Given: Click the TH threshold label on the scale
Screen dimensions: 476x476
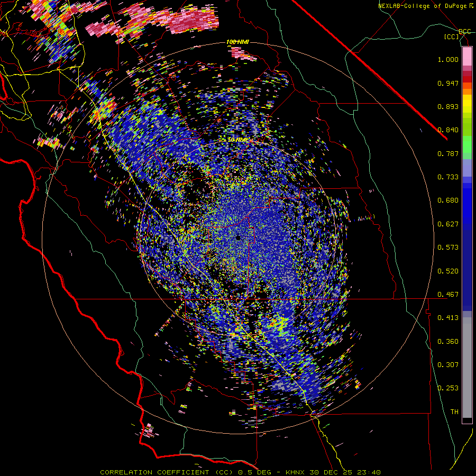Looking at the screenshot, I should click(454, 412).
